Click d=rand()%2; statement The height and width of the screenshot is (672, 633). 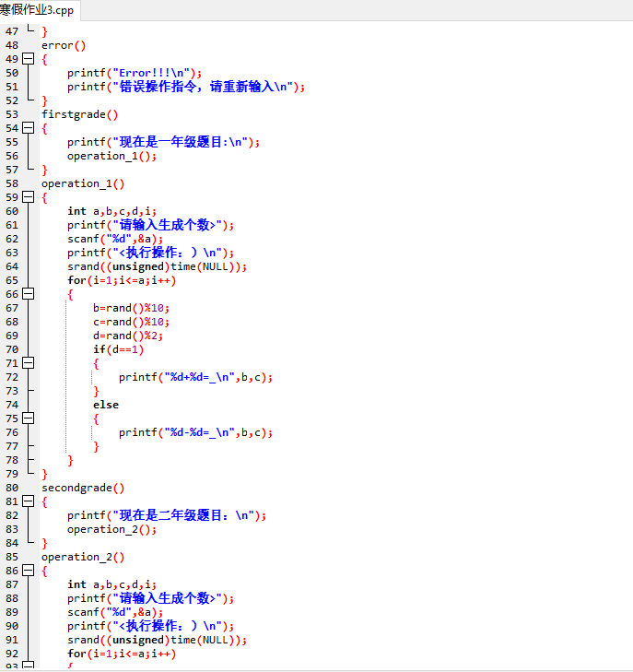coord(128,336)
